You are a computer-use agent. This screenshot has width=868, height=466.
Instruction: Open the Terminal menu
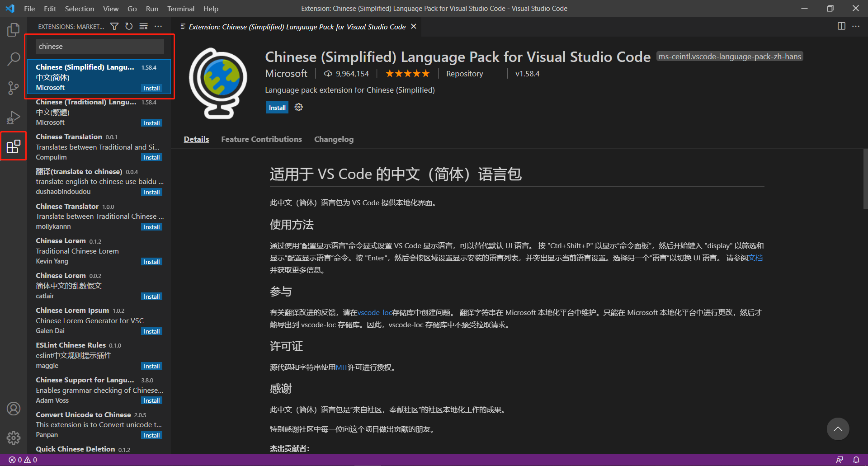tap(180, 8)
